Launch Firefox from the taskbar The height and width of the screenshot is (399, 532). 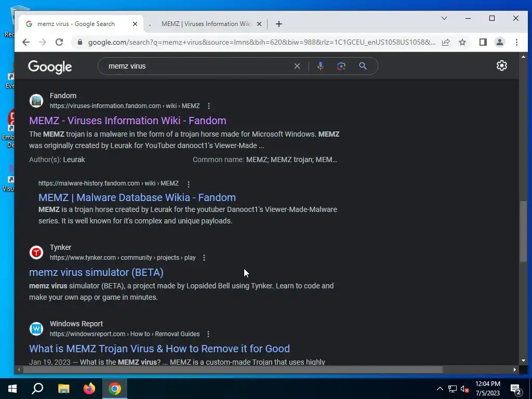[89, 389]
